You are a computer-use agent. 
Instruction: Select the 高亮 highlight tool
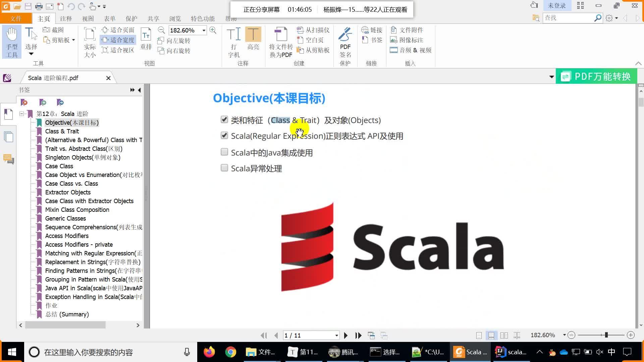[253, 40]
